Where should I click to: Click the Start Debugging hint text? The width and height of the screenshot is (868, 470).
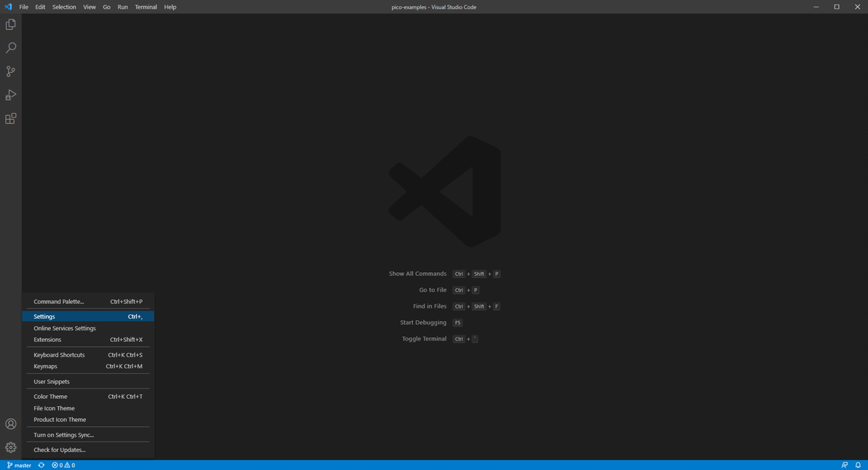click(x=423, y=322)
